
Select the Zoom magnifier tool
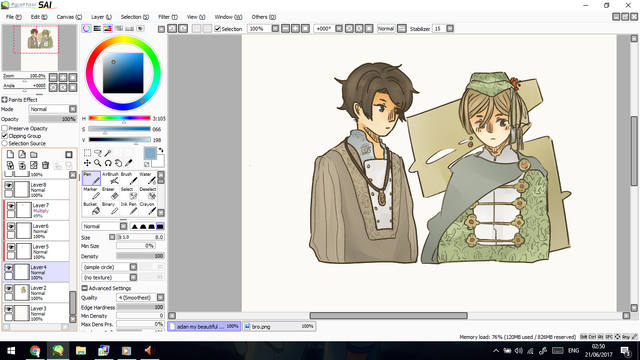(x=98, y=163)
